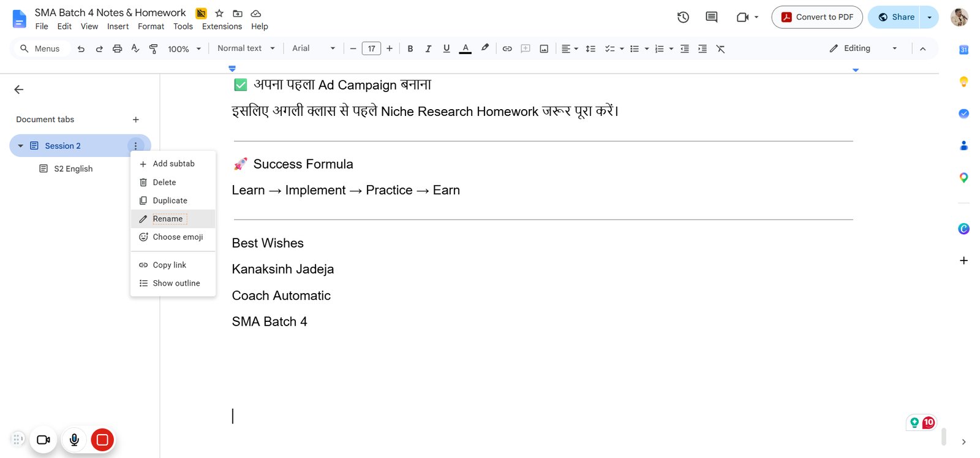Image resolution: width=980 pixels, height=458 pixels.
Task: Toggle camera in recording controls
Action: coord(43,440)
